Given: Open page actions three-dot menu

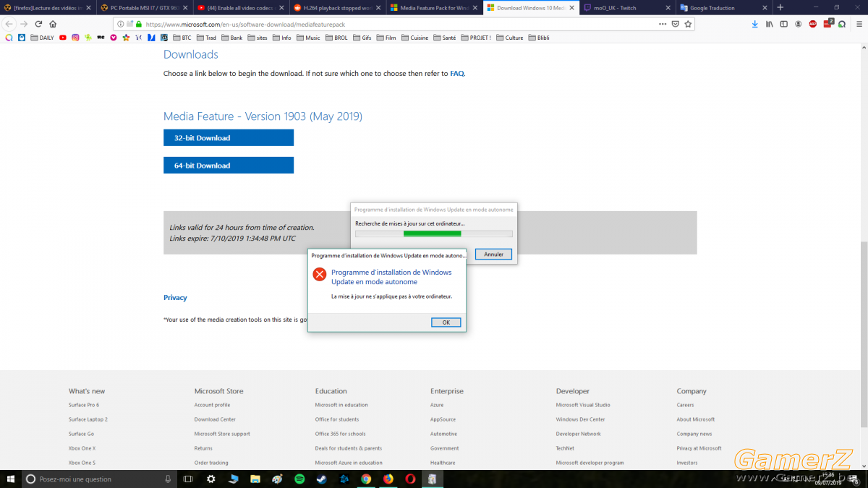Looking at the screenshot, I should coord(663,24).
